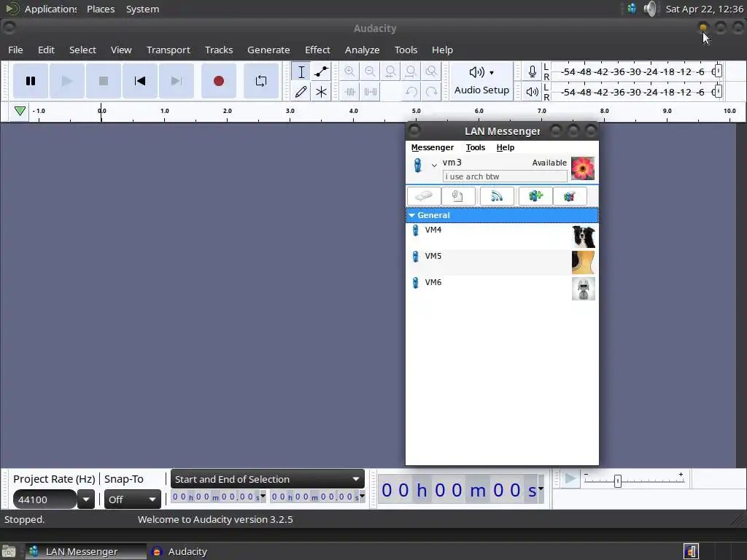Click the system volume speaker icon
The width and height of the screenshot is (747, 560).
click(650, 9)
